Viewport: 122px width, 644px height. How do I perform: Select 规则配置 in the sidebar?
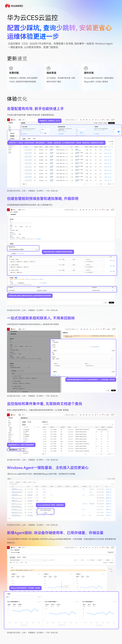[12, 136]
